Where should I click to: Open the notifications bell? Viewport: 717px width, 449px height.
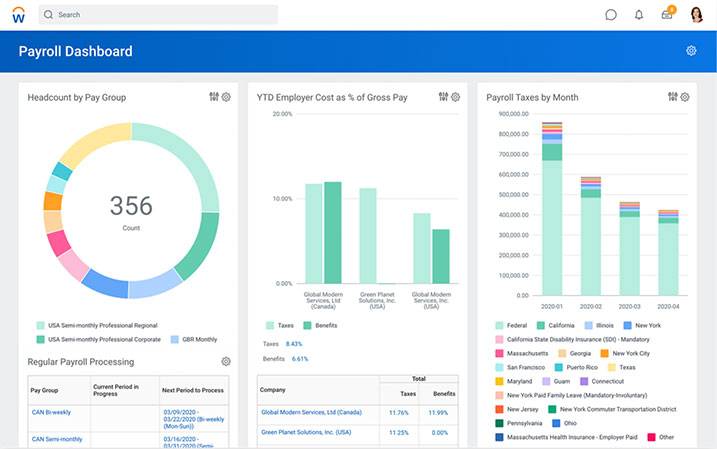[639, 15]
